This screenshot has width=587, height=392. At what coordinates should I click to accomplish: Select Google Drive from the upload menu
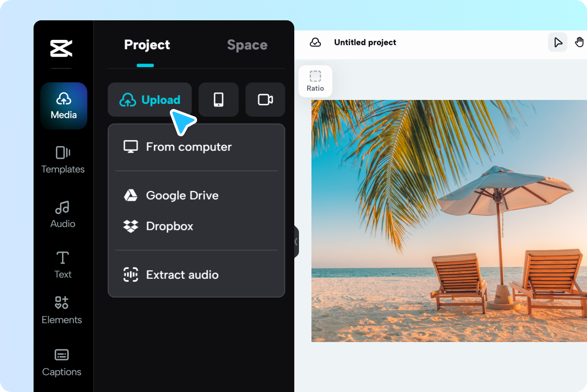(x=182, y=196)
